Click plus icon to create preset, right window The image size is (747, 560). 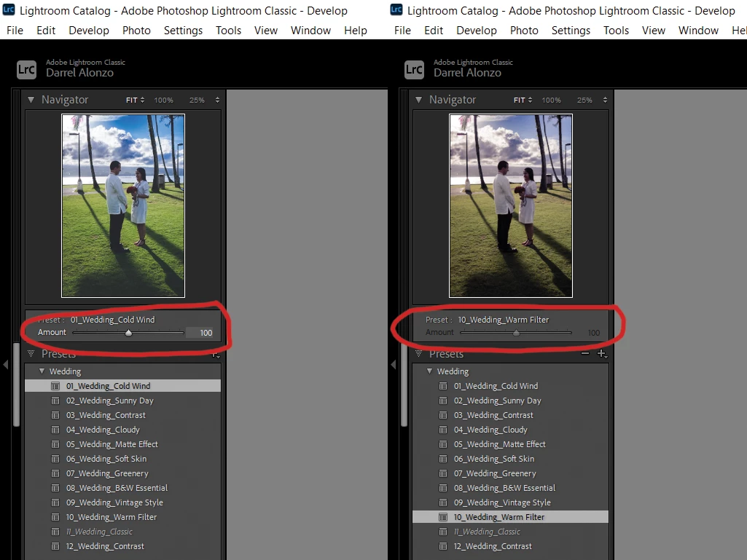tap(602, 353)
